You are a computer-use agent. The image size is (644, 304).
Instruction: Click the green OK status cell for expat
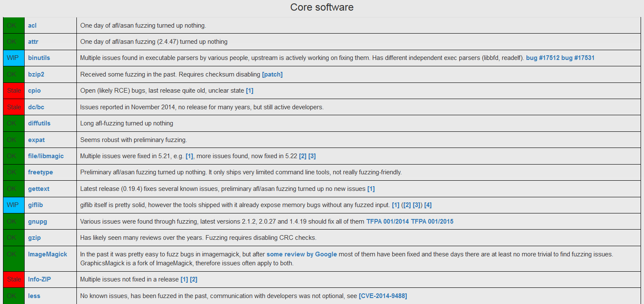coord(14,140)
